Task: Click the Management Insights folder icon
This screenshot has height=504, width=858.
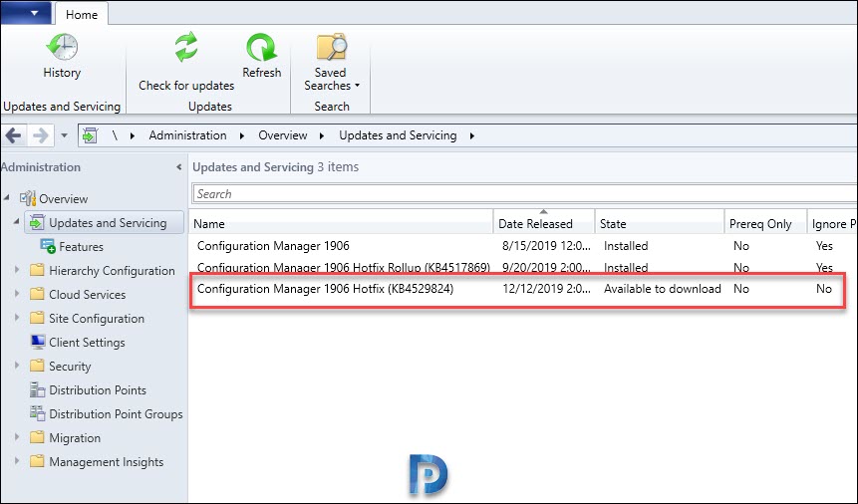Action: (x=37, y=461)
